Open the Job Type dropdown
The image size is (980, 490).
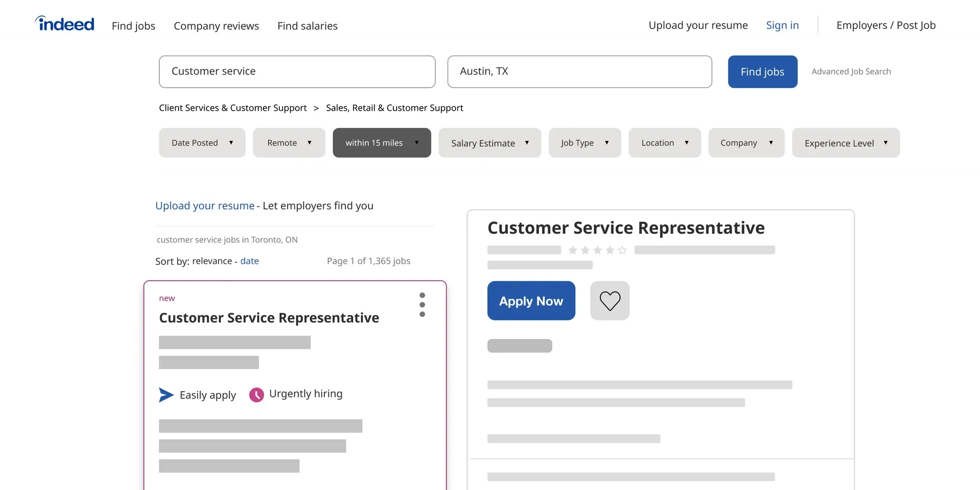tap(585, 143)
